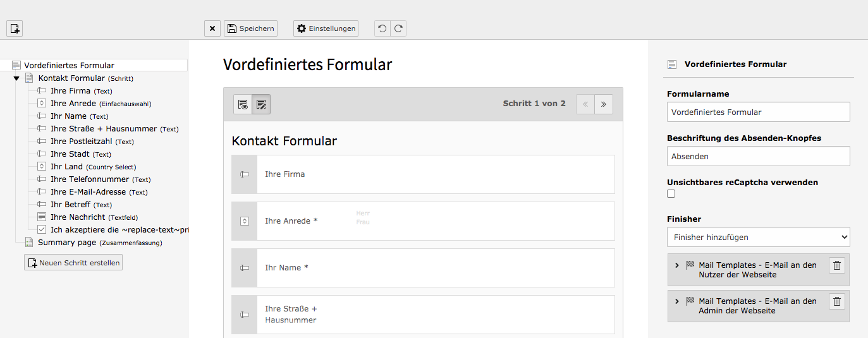Expand finisher E-Mail an den Admin

tap(677, 301)
